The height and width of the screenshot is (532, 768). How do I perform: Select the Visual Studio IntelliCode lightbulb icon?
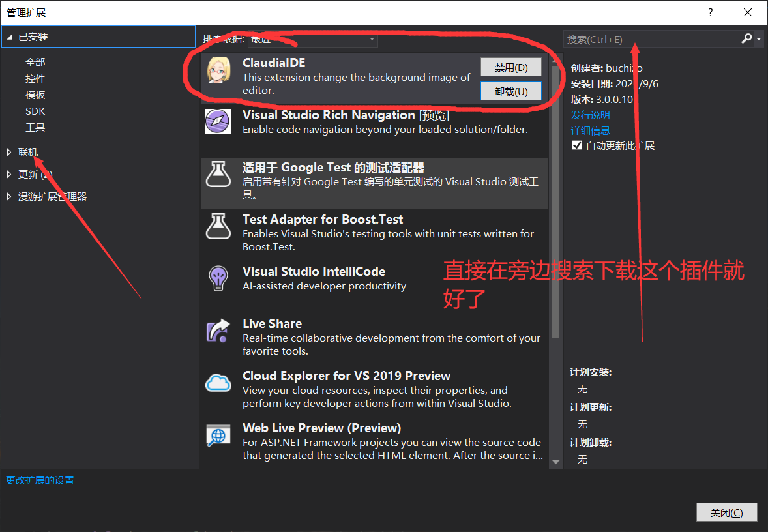[218, 278]
